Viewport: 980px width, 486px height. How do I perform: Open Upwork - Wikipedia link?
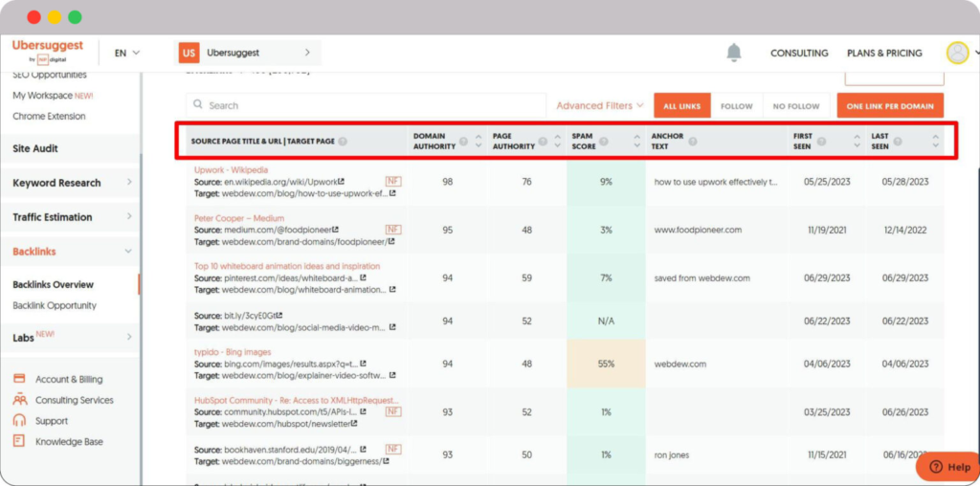231,170
